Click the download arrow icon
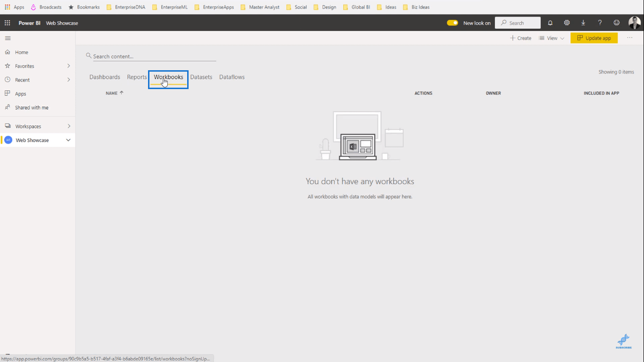The image size is (644, 362). pos(583,23)
